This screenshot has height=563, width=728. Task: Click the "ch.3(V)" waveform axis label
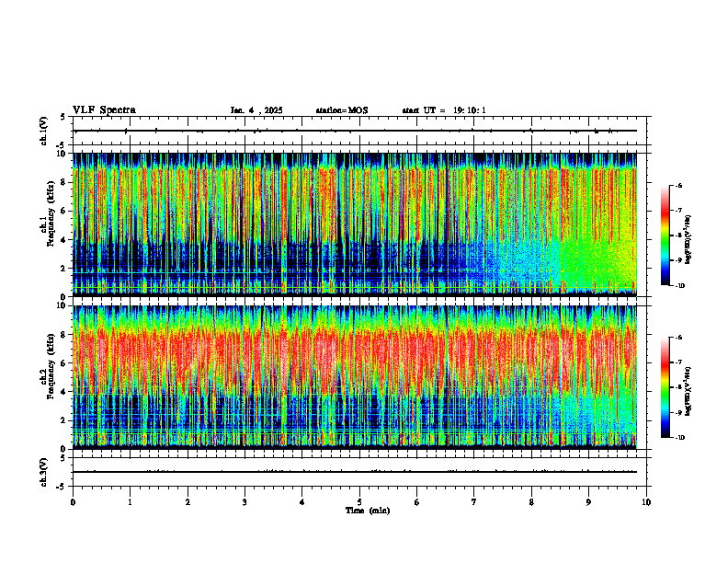click(x=43, y=472)
